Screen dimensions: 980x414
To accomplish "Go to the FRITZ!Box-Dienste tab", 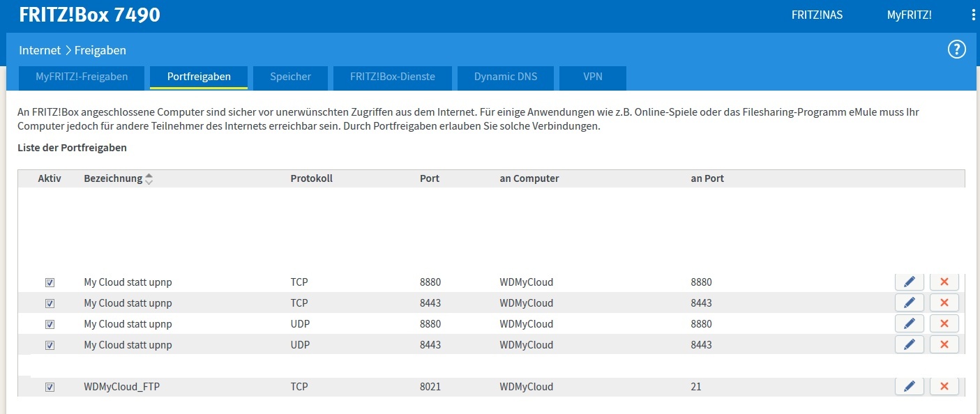I will pos(393,77).
